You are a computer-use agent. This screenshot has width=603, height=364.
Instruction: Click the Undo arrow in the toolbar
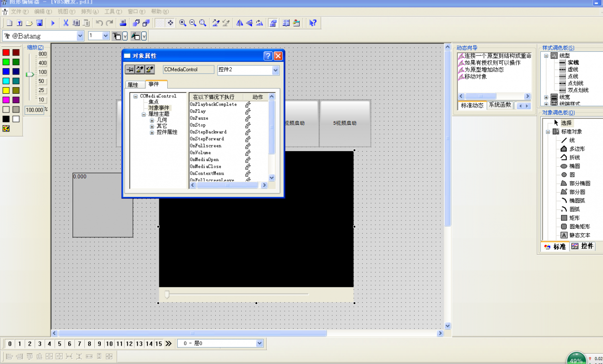pyautogui.click(x=99, y=23)
